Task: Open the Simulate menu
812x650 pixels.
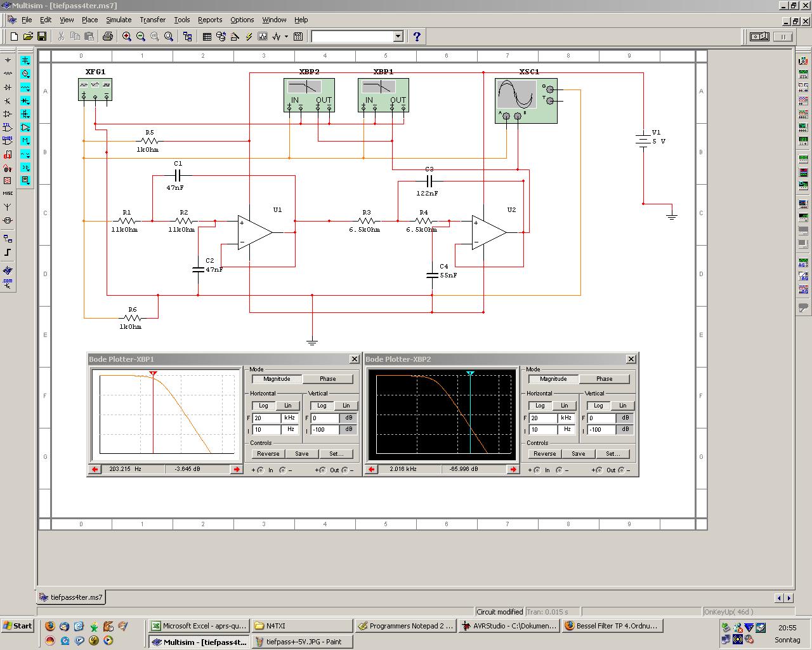Action: [119, 20]
